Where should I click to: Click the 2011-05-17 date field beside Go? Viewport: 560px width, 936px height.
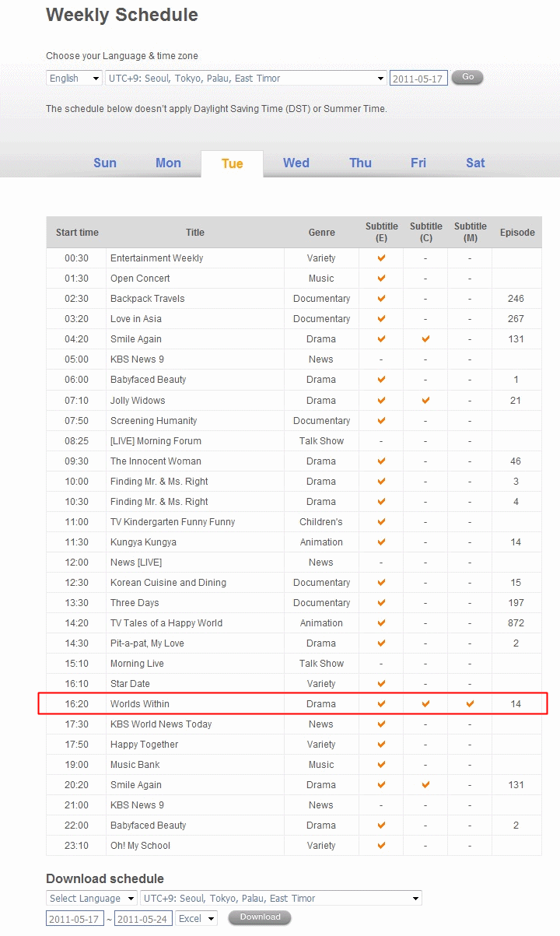418,79
